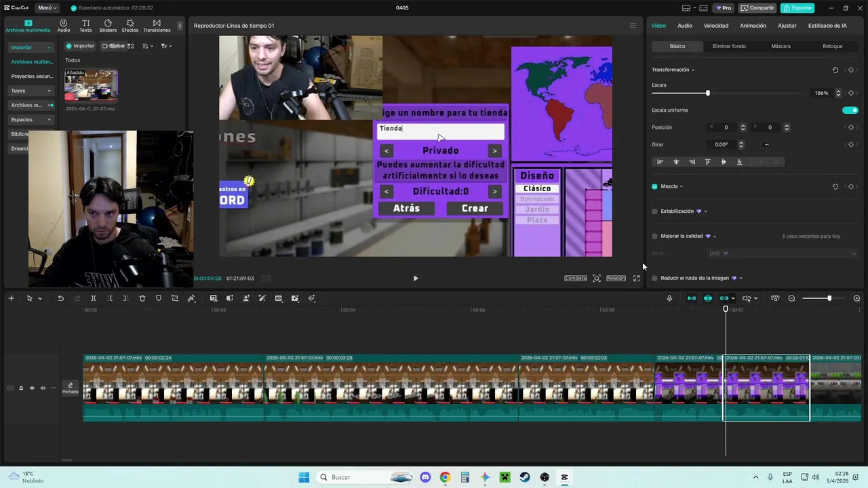Align clip to top edge
The image size is (868, 488).
707,162
